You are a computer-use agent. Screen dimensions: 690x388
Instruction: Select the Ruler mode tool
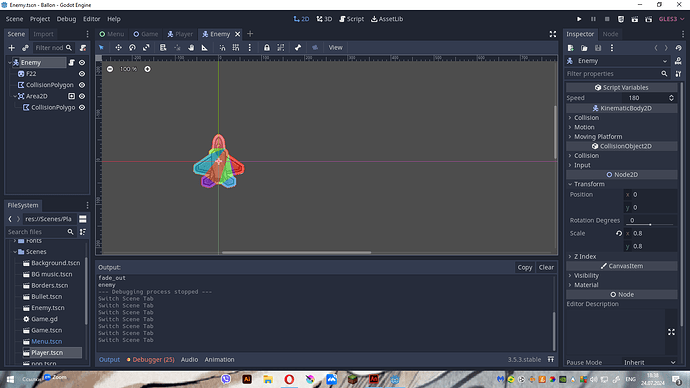click(205, 48)
